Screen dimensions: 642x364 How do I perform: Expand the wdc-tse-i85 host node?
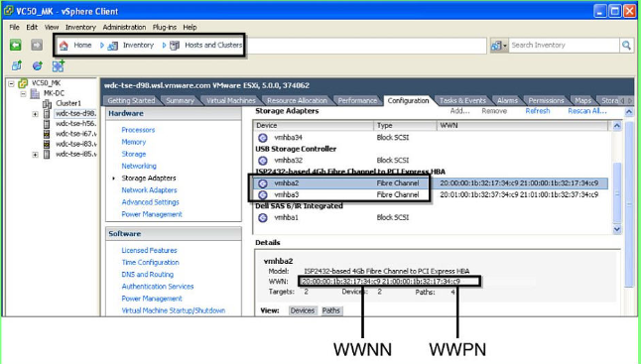tap(35, 155)
